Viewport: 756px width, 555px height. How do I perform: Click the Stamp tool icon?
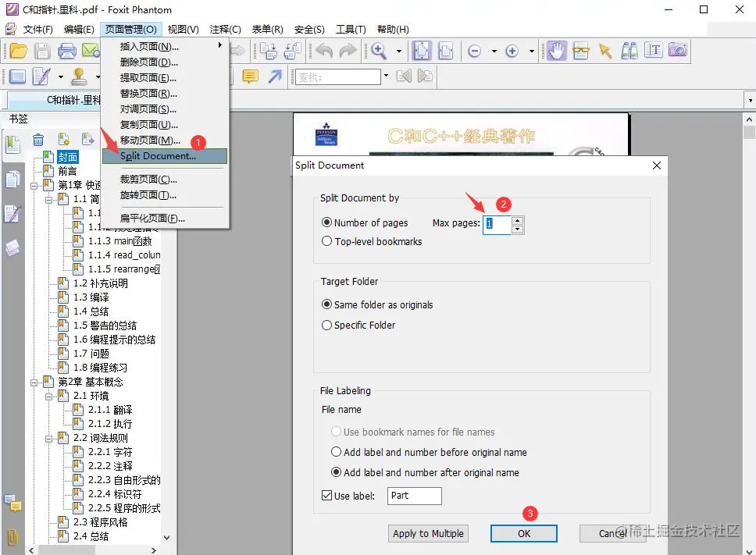pos(79,76)
